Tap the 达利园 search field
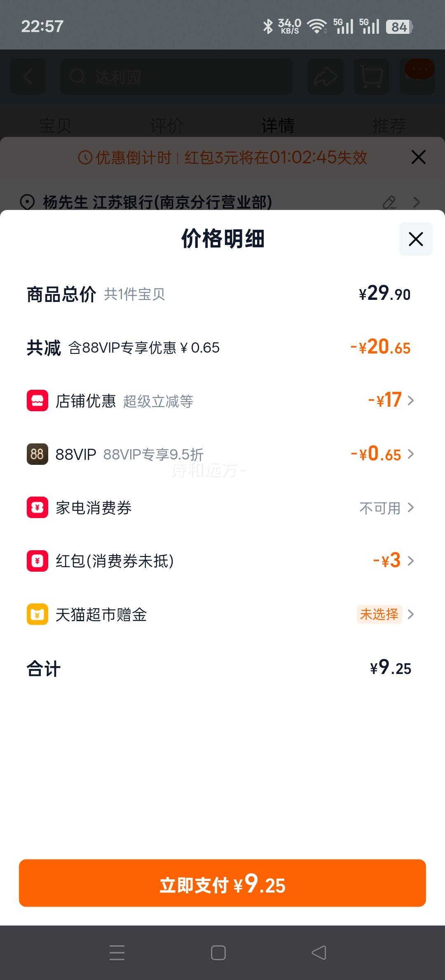This screenshot has height=980, width=445. [176, 77]
